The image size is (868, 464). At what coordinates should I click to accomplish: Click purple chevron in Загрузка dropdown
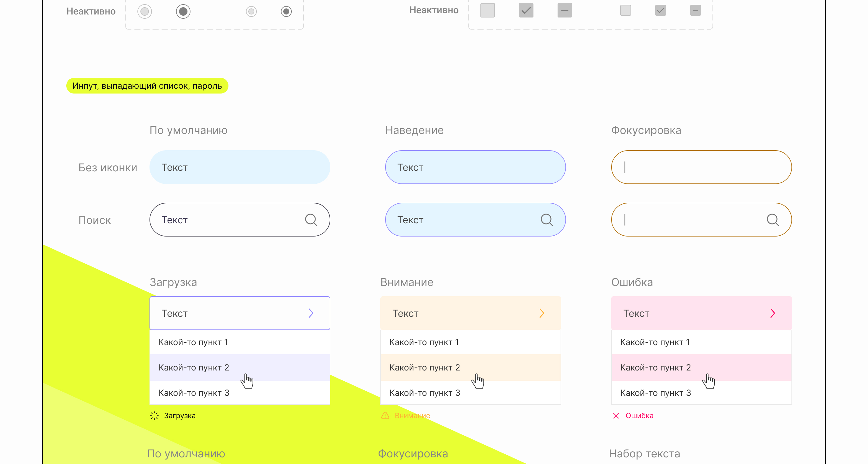[x=311, y=313]
